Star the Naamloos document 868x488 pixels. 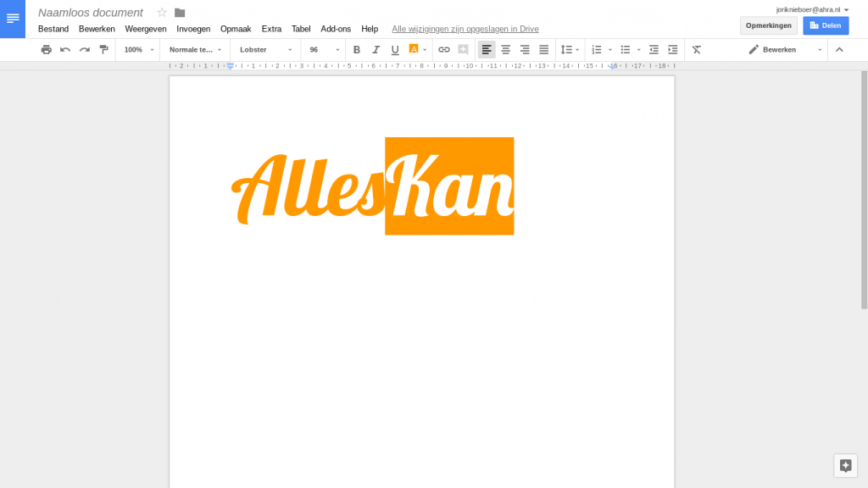point(162,13)
